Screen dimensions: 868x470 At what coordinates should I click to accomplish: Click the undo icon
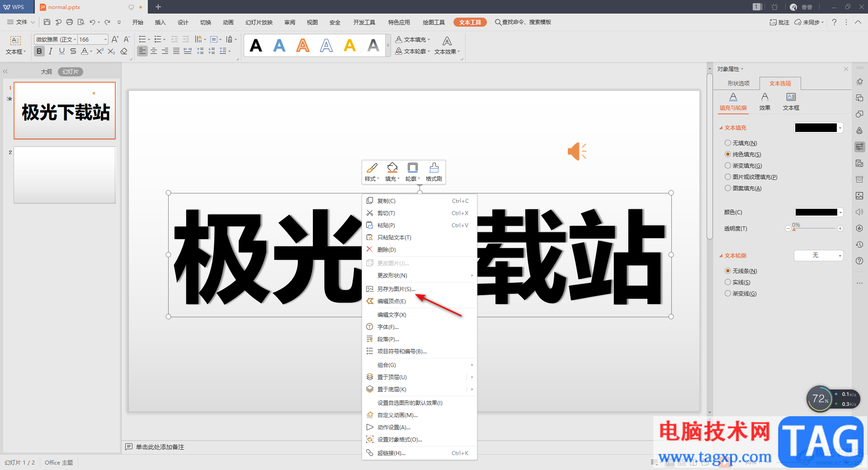point(92,22)
